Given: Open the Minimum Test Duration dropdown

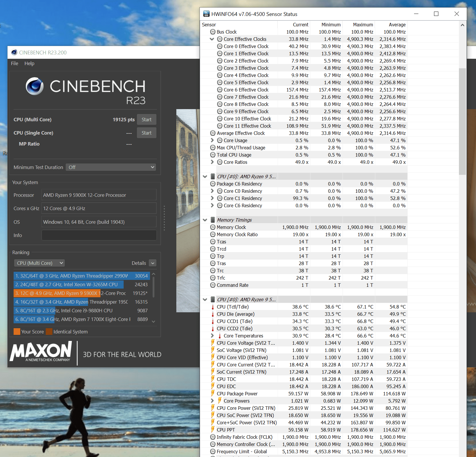Looking at the screenshot, I should (111, 167).
